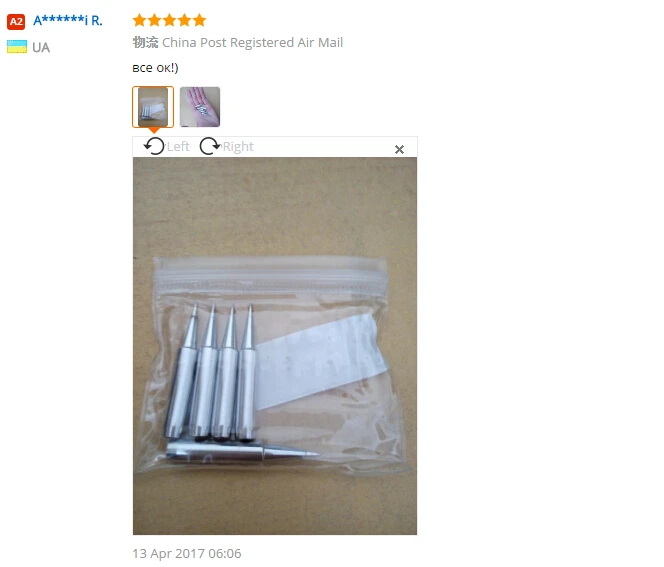Select the soldering tips bag thumbnail
Image resolution: width=664 pixels, height=567 pixels.
(153, 107)
